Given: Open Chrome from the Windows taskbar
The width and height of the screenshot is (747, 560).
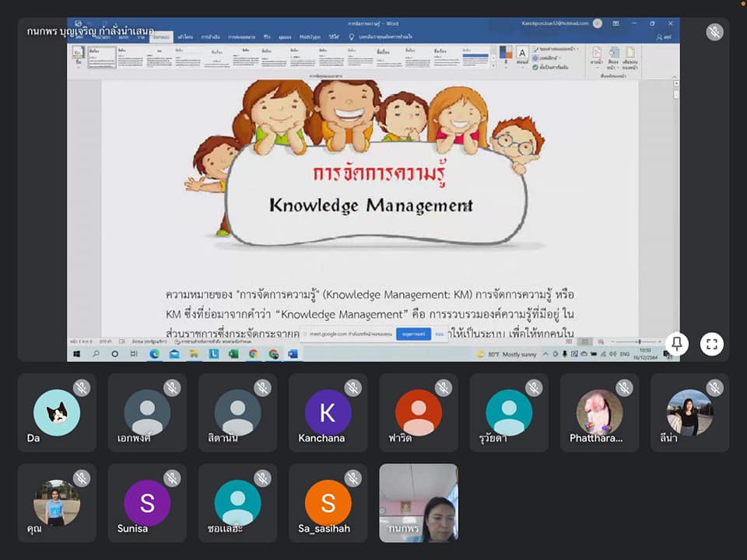Looking at the screenshot, I should [253, 354].
